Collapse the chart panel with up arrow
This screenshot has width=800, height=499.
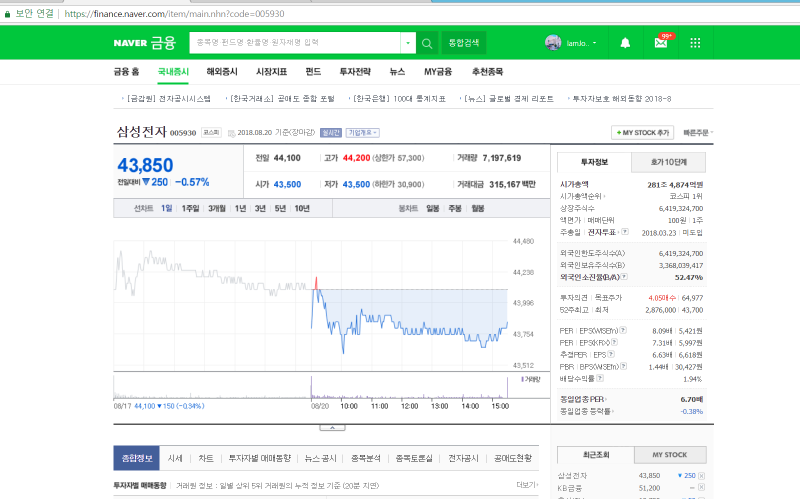(332, 428)
